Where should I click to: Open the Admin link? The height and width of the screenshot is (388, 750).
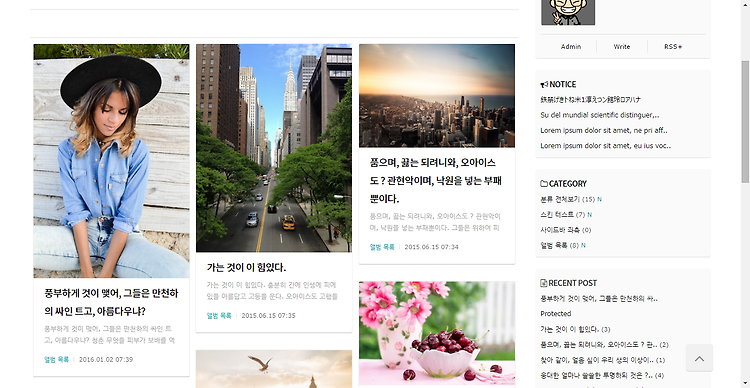(571, 47)
